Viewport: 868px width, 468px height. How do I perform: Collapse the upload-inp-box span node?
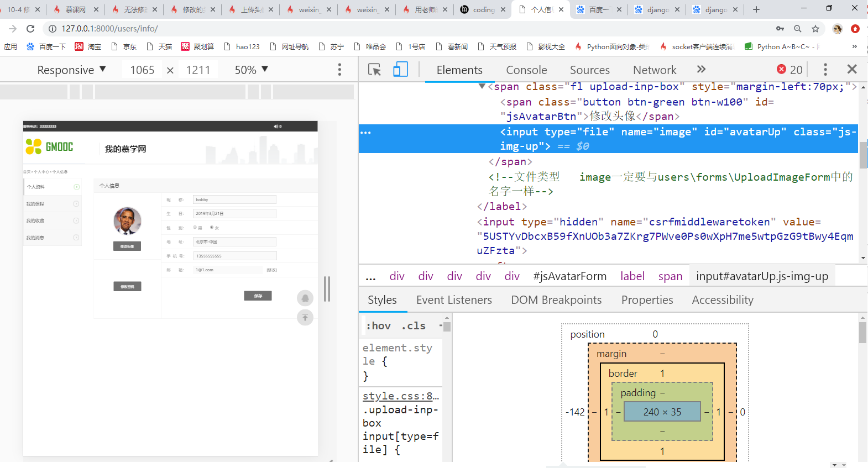click(x=482, y=87)
